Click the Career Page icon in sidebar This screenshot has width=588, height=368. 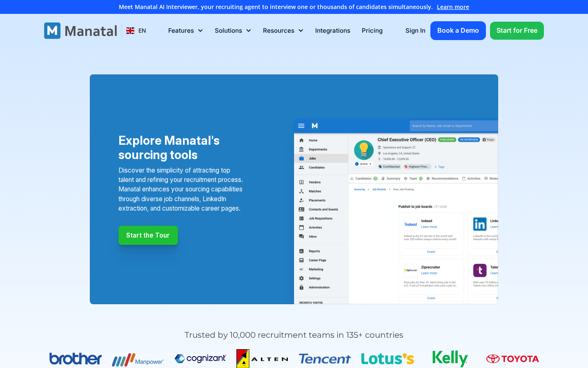(x=301, y=260)
